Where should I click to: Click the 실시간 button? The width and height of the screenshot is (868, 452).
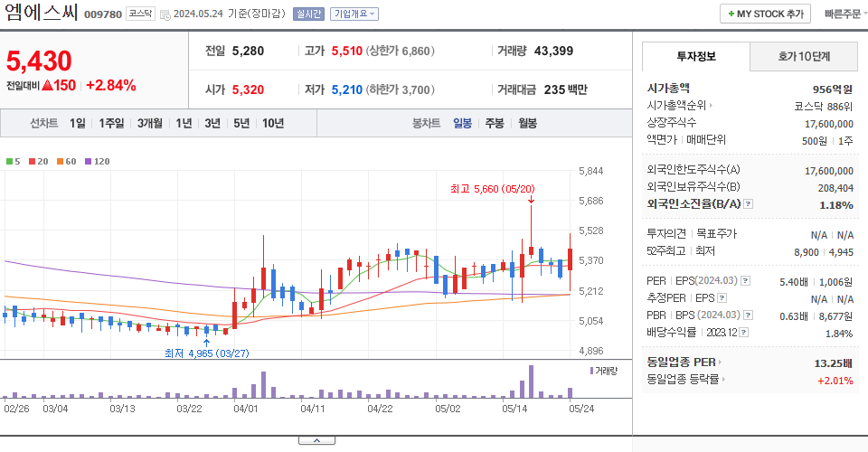[x=308, y=14]
